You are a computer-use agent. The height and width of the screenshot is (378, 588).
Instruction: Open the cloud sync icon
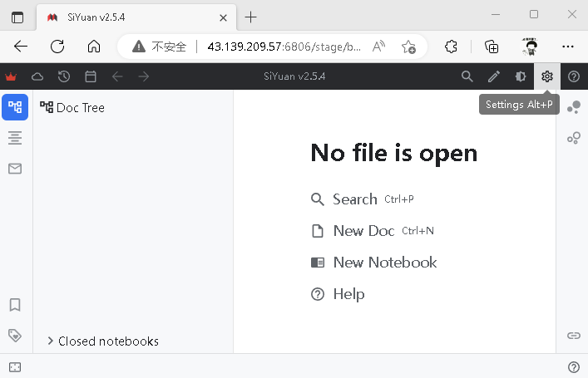point(37,76)
